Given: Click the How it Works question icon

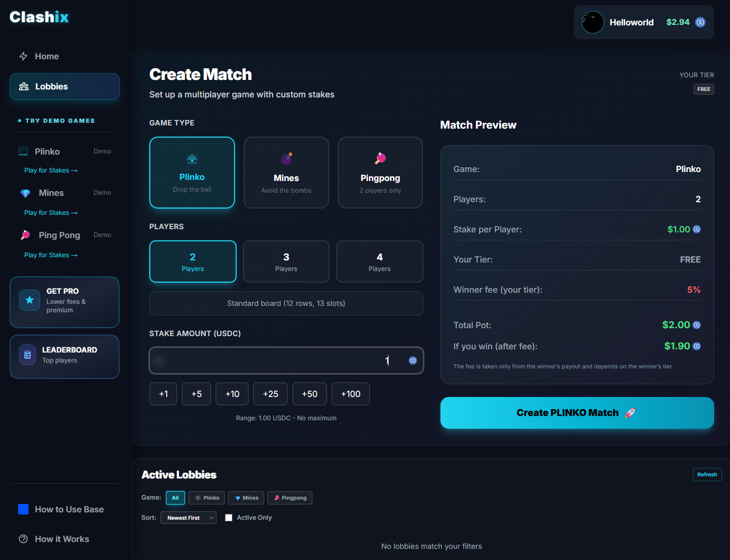Looking at the screenshot, I should pyautogui.click(x=23, y=538).
